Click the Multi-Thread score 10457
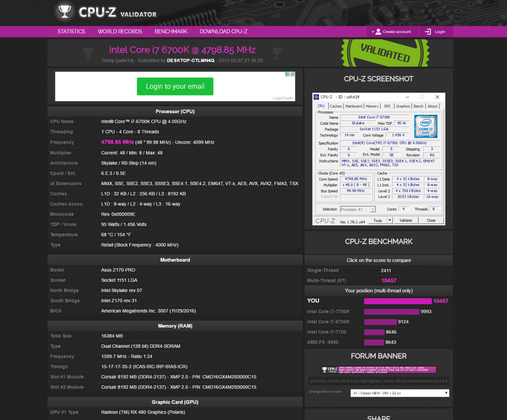507x420 pixels. pyautogui.click(x=389, y=281)
